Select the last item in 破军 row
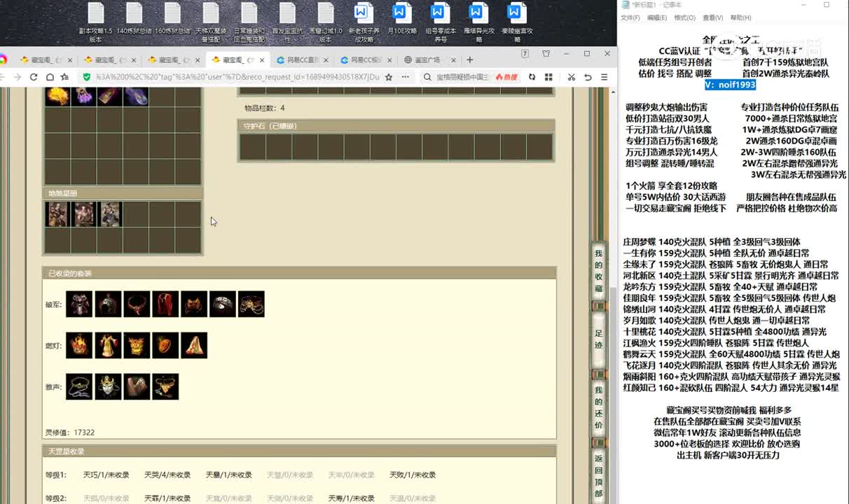The image size is (849, 504). point(251,304)
